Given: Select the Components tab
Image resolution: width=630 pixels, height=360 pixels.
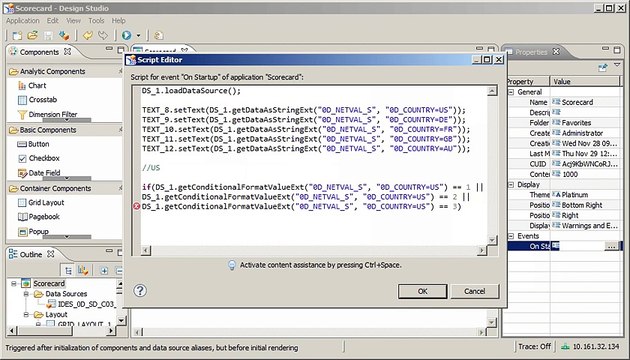Looking at the screenshot, I should [39, 52].
